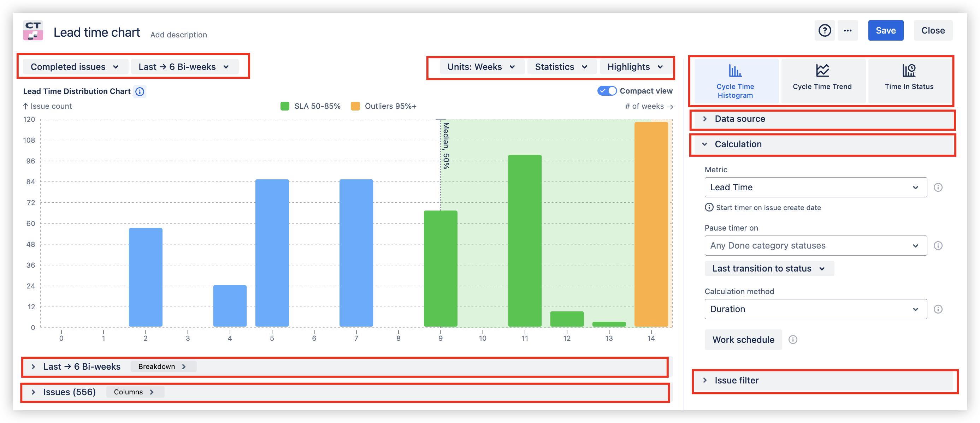Viewport: 980px width, 423px height.
Task: Click the Save button
Action: [885, 30]
